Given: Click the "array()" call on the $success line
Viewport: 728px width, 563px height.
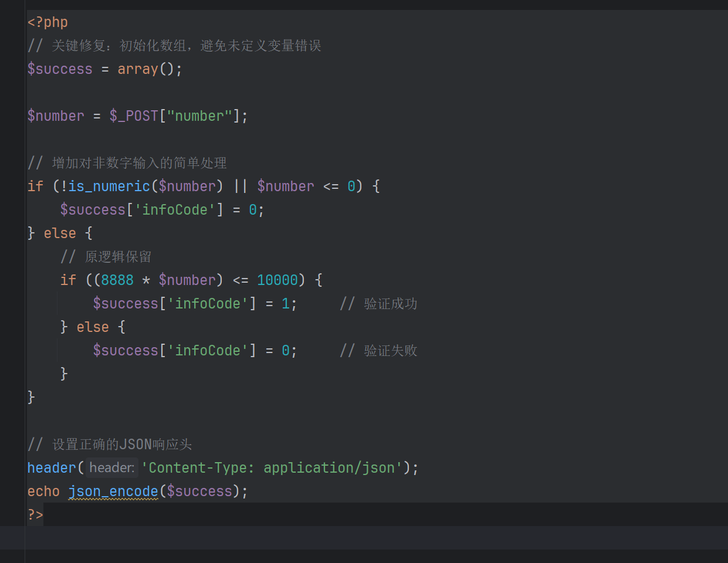Looking at the screenshot, I should pyautogui.click(x=145, y=69).
